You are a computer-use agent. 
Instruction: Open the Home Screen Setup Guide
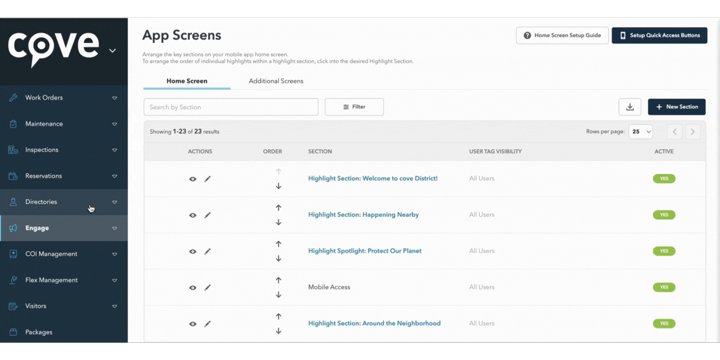[x=562, y=35]
